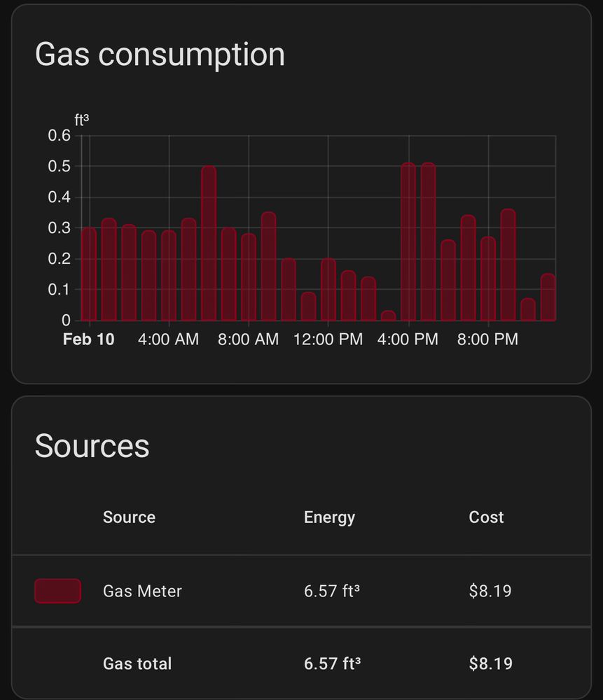Select the last bar in the chart

pos(548,297)
